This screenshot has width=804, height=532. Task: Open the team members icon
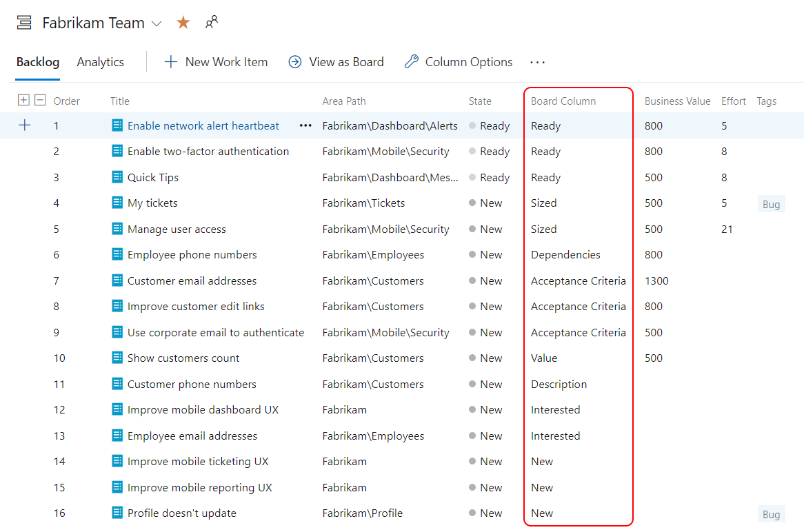click(x=211, y=22)
